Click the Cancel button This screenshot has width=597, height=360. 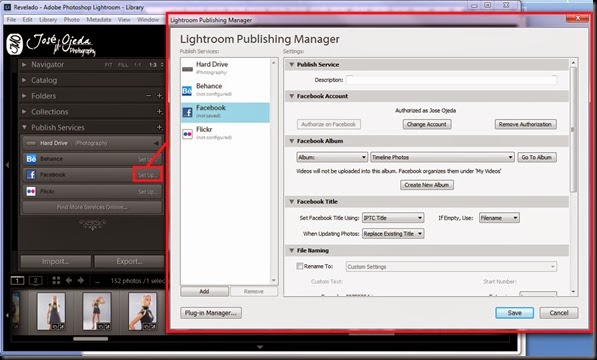click(x=559, y=313)
